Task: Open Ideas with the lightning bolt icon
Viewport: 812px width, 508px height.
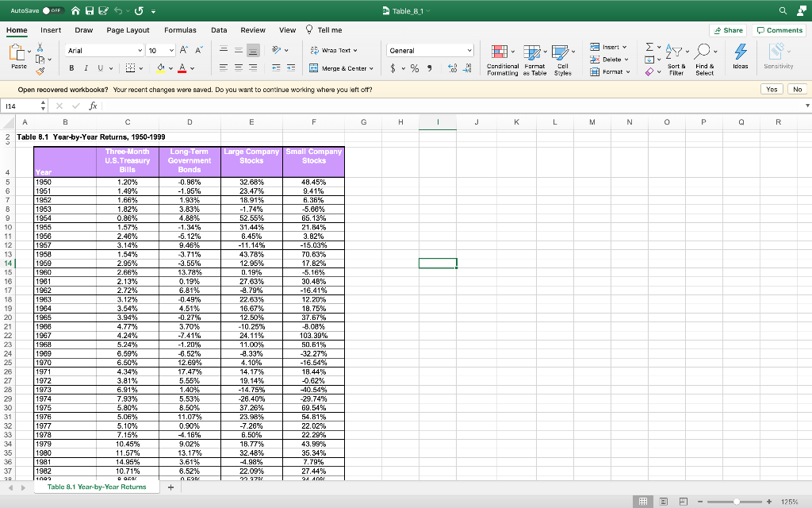Action: pyautogui.click(x=741, y=52)
